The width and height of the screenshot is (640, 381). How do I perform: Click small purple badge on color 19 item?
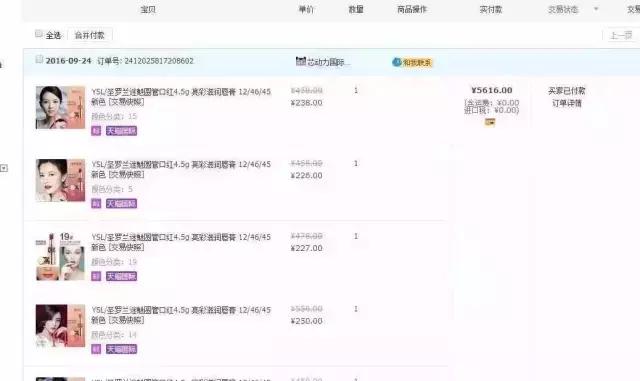click(96, 276)
